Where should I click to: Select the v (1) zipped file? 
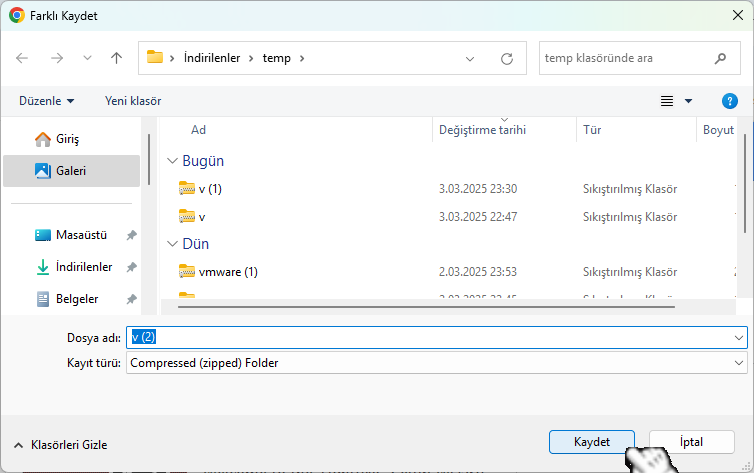[x=209, y=189]
